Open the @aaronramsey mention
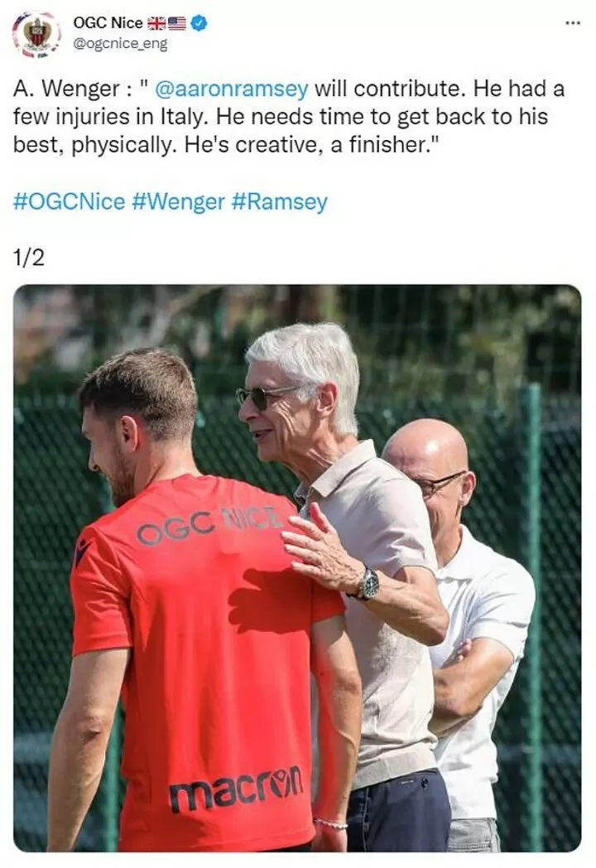596x868 pixels. pos(231,89)
